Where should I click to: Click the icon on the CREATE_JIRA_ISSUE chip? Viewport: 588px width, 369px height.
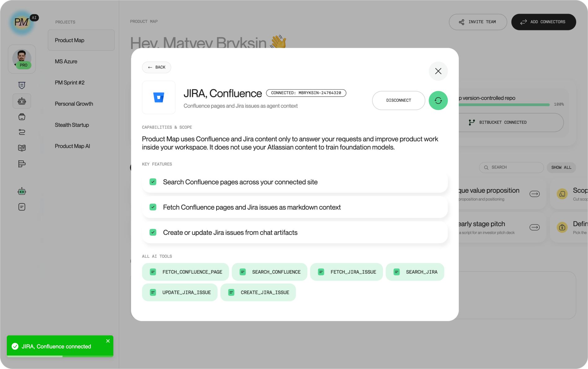click(x=231, y=292)
